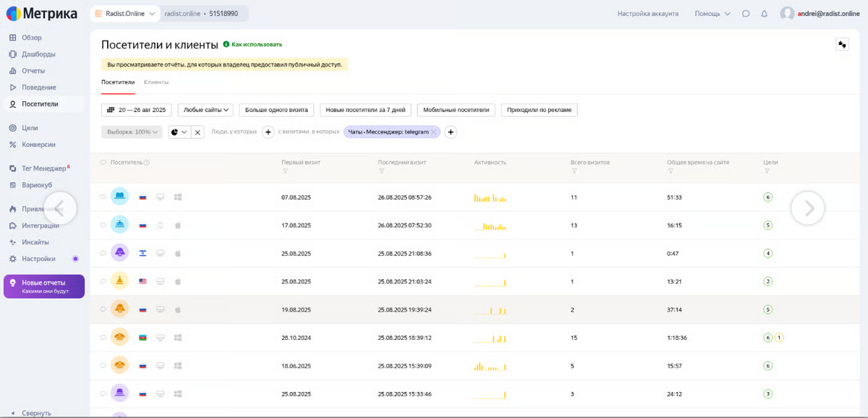Expand the Любые сайты dropdown
868x418 pixels.
(x=206, y=110)
